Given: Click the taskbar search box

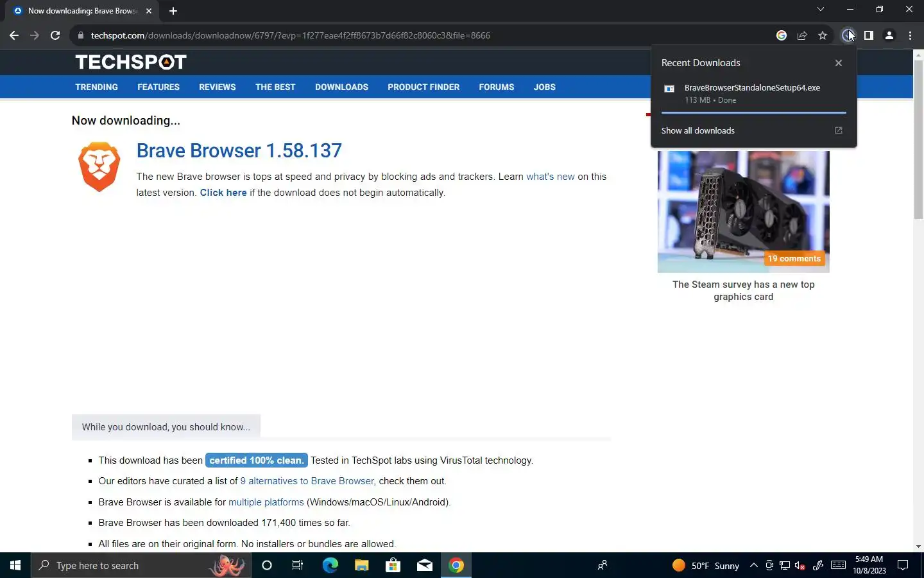Looking at the screenshot, I should tap(140, 565).
